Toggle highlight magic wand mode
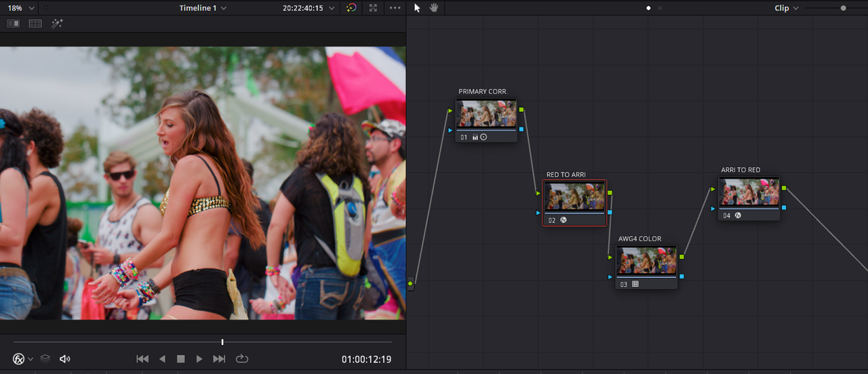The width and height of the screenshot is (868, 374). pos(57,24)
